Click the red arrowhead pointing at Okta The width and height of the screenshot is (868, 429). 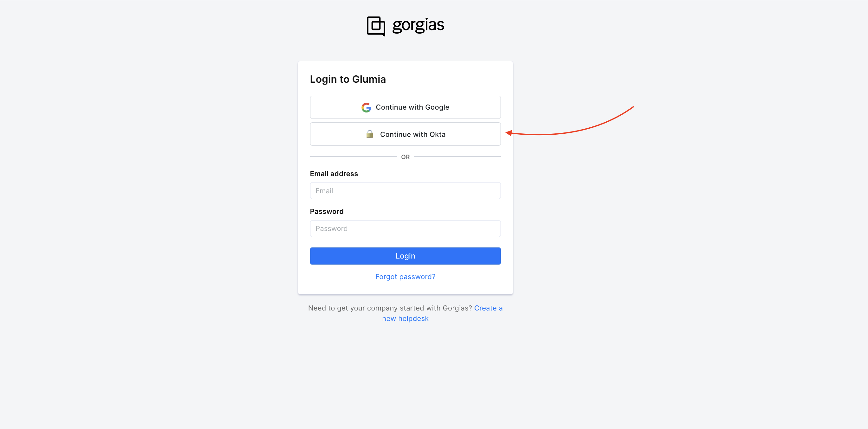pos(509,133)
